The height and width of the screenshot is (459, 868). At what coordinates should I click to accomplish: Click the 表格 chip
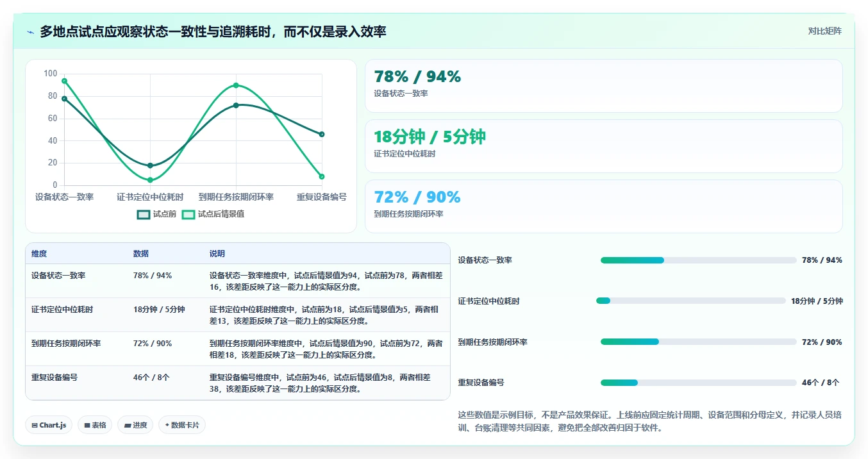pyautogui.click(x=95, y=425)
